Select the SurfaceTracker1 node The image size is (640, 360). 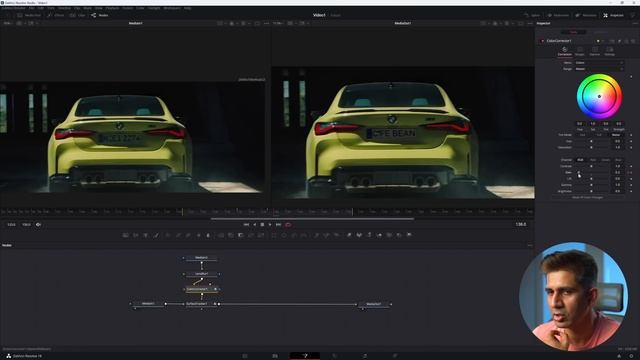coord(199,304)
